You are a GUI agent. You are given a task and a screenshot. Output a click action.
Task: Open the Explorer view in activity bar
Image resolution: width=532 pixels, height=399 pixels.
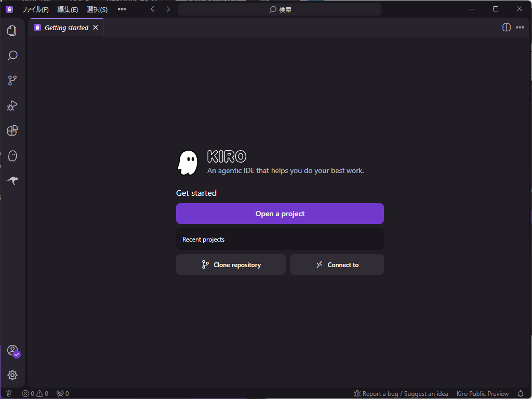click(12, 31)
